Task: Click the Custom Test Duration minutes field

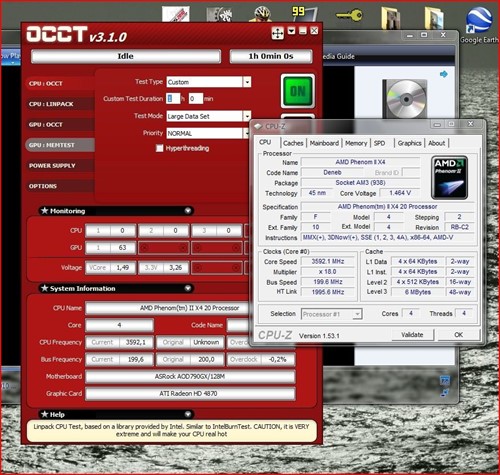Action: tap(196, 99)
